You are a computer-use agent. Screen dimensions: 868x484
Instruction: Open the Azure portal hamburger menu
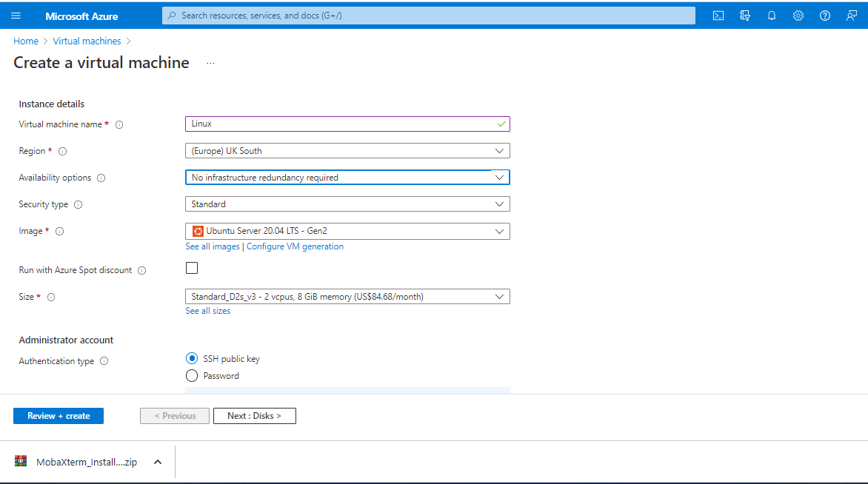pos(16,16)
